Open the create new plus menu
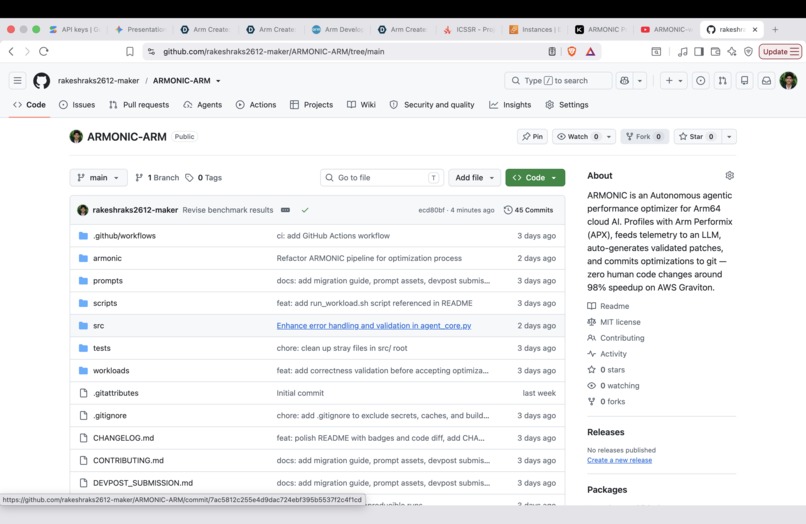The image size is (806, 524). (673, 81)
